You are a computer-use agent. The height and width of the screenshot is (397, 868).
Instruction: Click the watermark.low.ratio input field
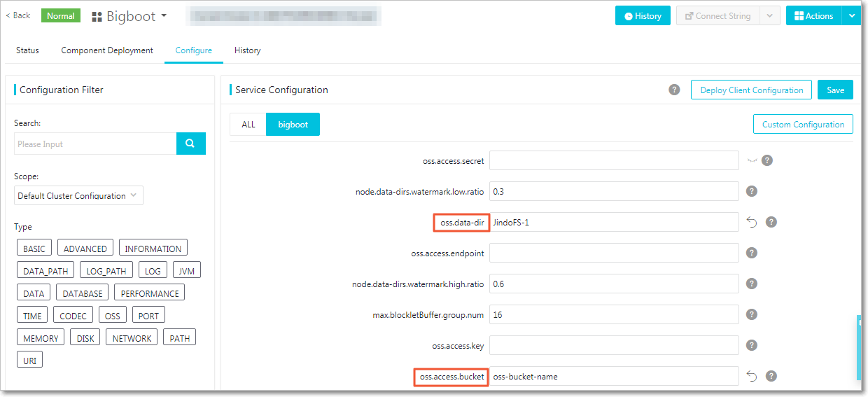click(614, 191)
